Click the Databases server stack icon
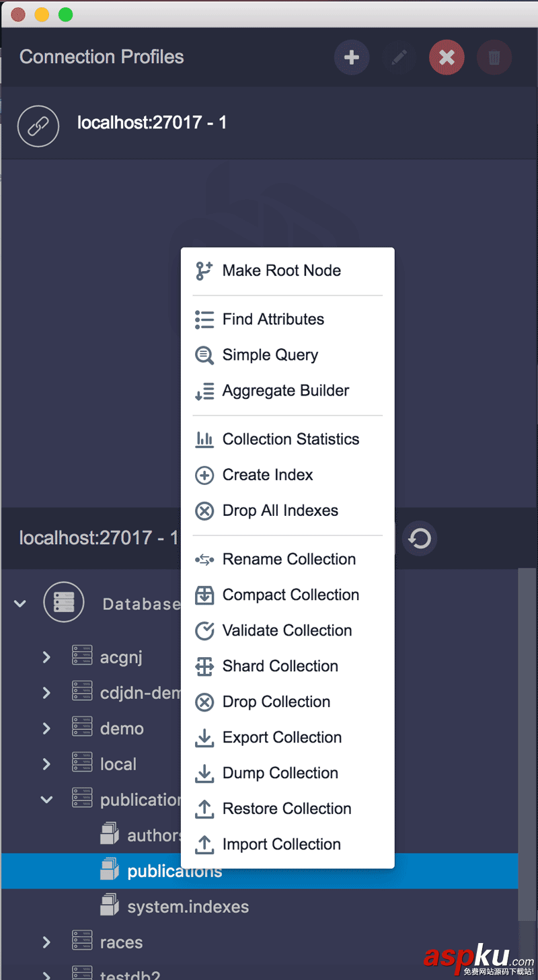 [x=63, y=602]
